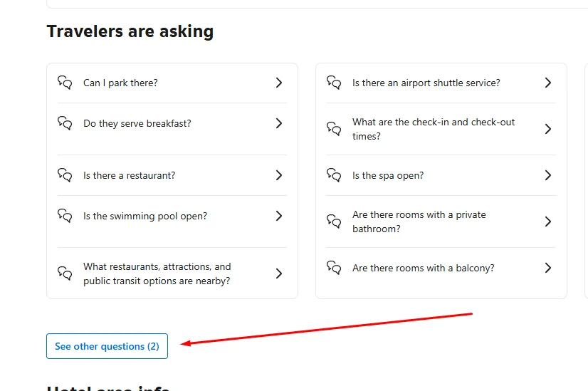Click chat icon beside balcony rooms question
588x391 pixels.
pyautogui.click(x=334, y=268)
